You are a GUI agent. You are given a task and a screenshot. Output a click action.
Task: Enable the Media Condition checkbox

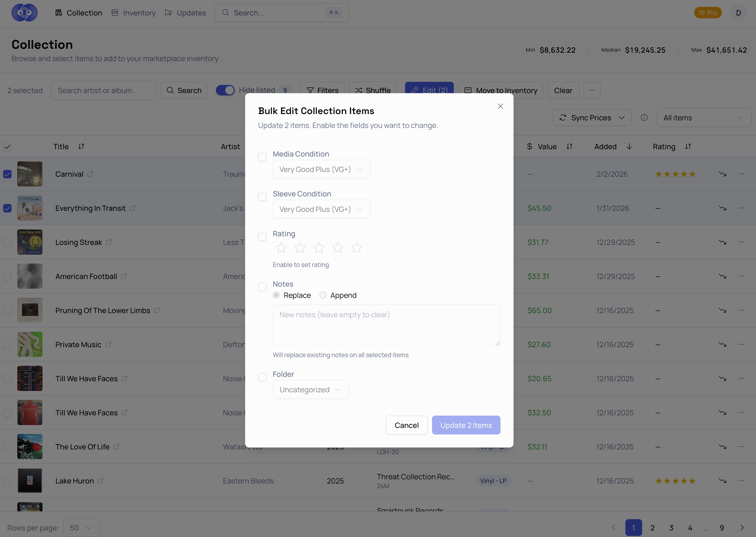(262, 157)
